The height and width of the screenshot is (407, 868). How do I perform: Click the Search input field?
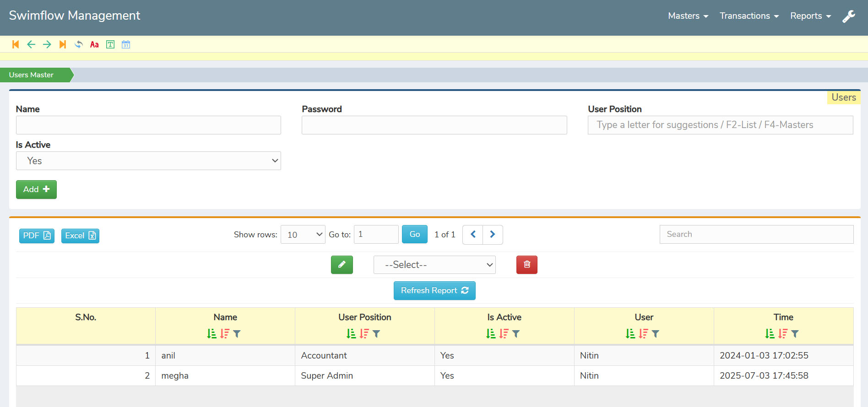[756, 234]
